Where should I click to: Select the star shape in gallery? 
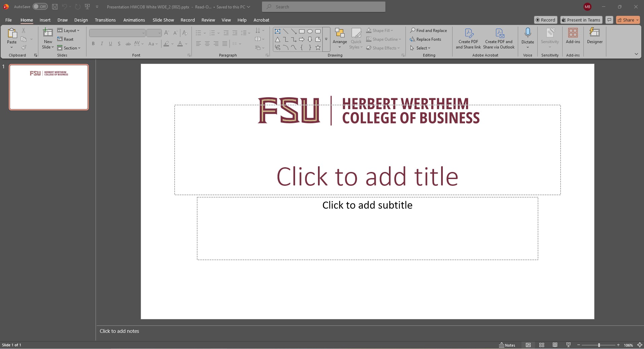pyautogui.click(x=318, y=48)
